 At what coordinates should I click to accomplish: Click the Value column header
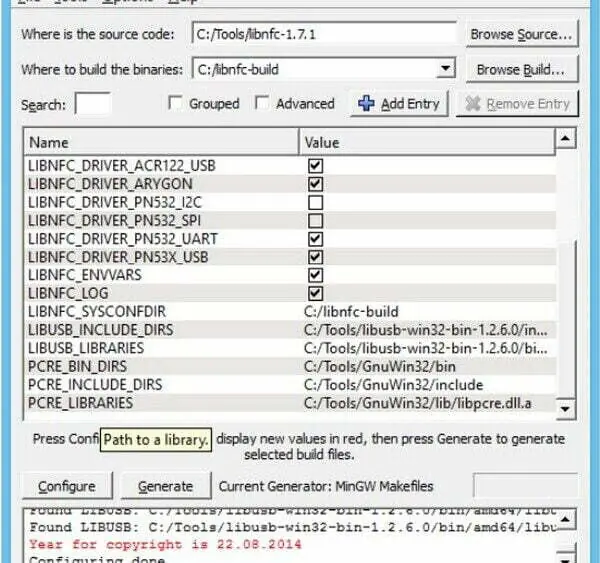[427, 142]
